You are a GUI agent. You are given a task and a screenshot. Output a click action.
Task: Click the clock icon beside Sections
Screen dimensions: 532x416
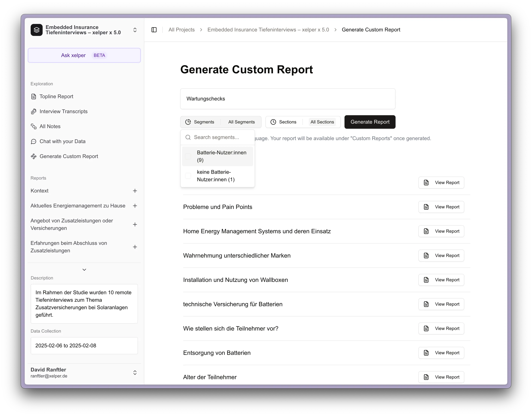(x=273, y=122)
